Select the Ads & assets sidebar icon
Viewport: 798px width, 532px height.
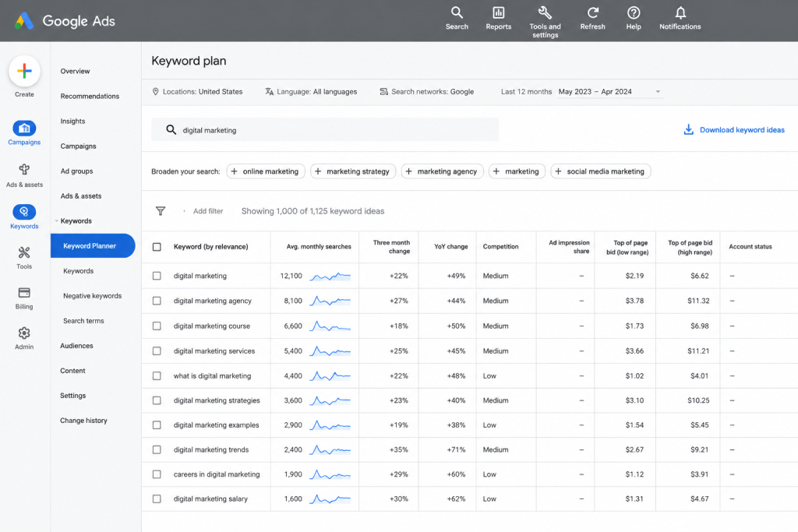24,169
